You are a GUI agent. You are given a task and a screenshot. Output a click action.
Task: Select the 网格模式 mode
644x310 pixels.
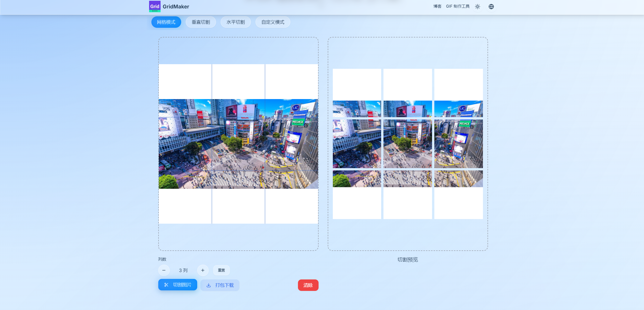[166, 22]
